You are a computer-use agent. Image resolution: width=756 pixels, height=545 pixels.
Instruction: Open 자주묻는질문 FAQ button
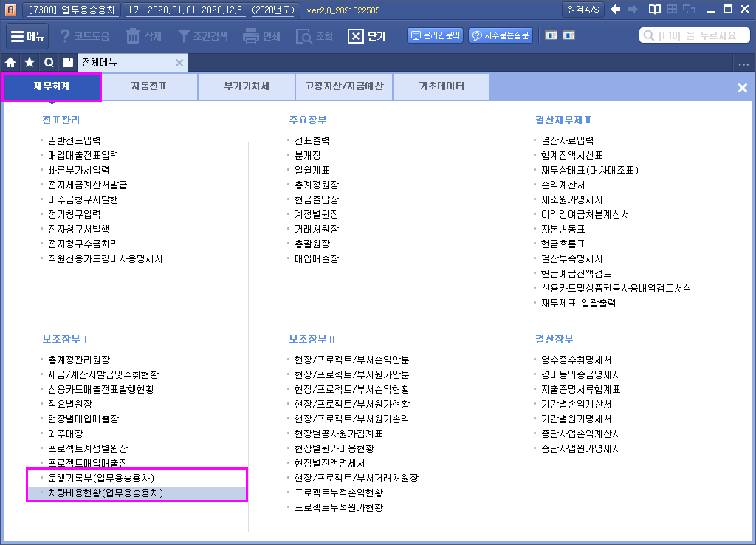pos(500,35)
